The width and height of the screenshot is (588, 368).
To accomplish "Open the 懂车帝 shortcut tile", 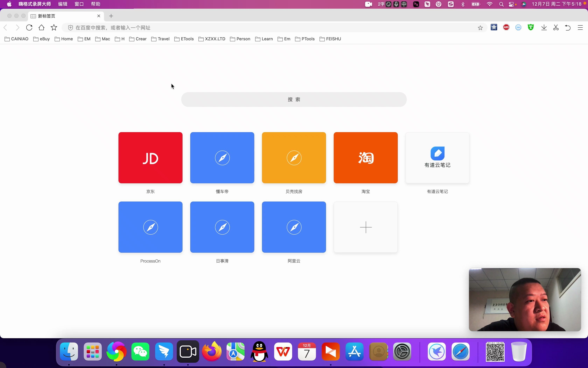I will click(x=222, y=158).
